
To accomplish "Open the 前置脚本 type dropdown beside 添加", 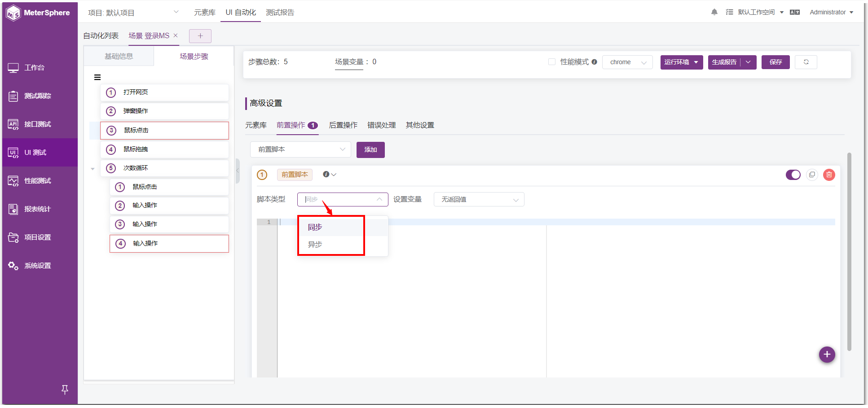I will (x=300, y=149).
